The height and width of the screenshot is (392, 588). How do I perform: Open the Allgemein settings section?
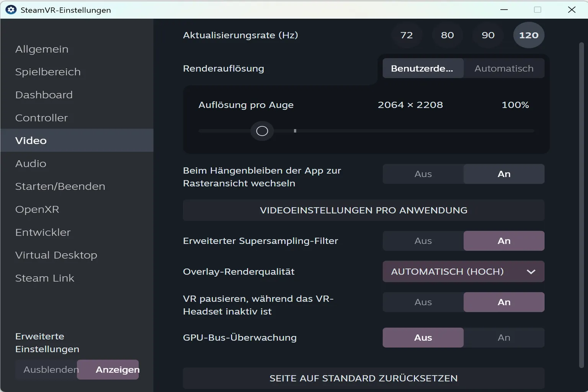[x=77, y=49]
